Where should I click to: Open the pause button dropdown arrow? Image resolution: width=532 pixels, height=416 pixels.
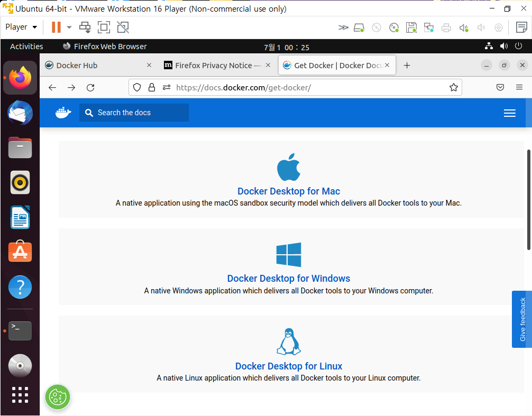[x=69, y=27]
